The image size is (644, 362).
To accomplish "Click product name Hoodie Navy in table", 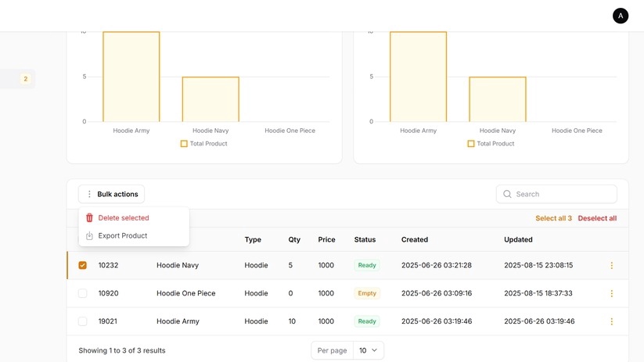I will click(x=178, y=265).
